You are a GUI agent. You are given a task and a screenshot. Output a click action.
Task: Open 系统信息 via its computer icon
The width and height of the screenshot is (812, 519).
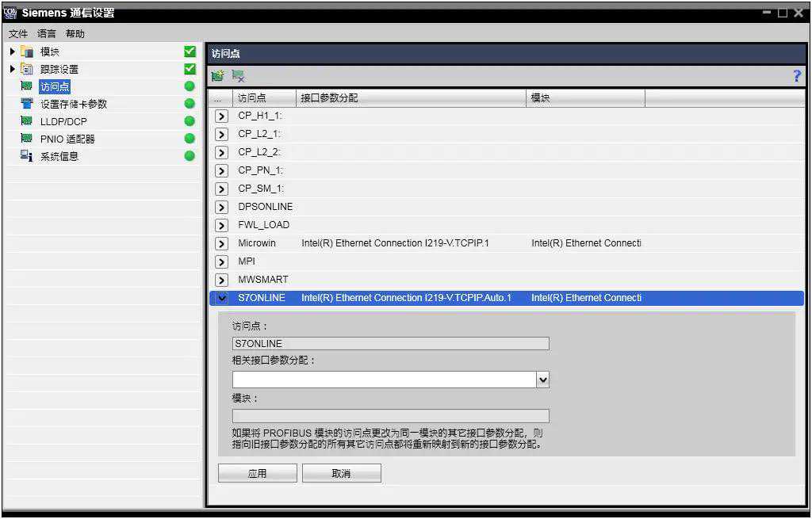point(26,156)
